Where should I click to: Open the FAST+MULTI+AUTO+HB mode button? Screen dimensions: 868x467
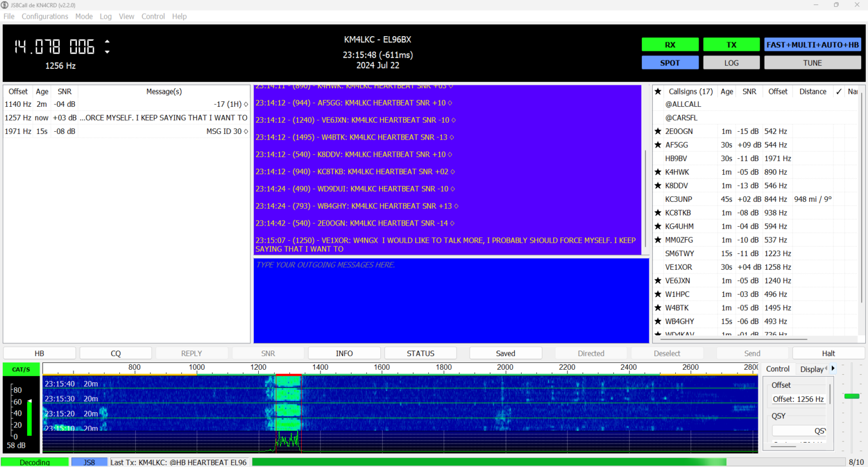[813, 45]
